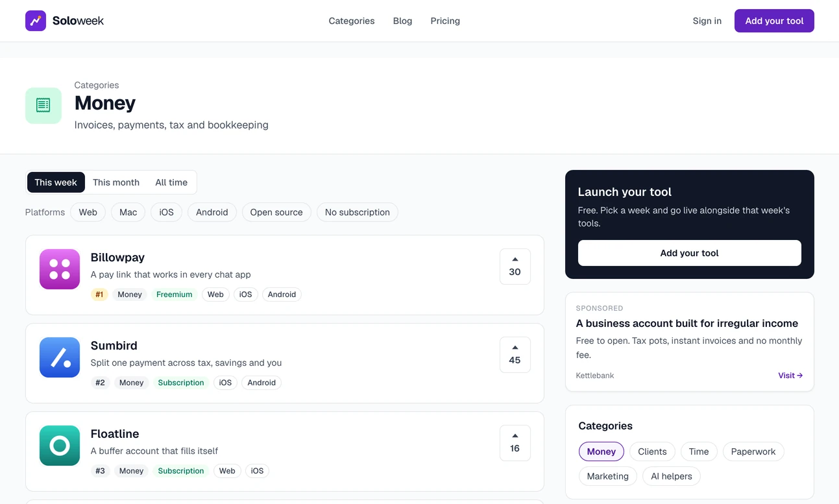Click Sumbird's Subscription tag
The width and height of the screenshot is (839, 504).
tap(181, 383)
